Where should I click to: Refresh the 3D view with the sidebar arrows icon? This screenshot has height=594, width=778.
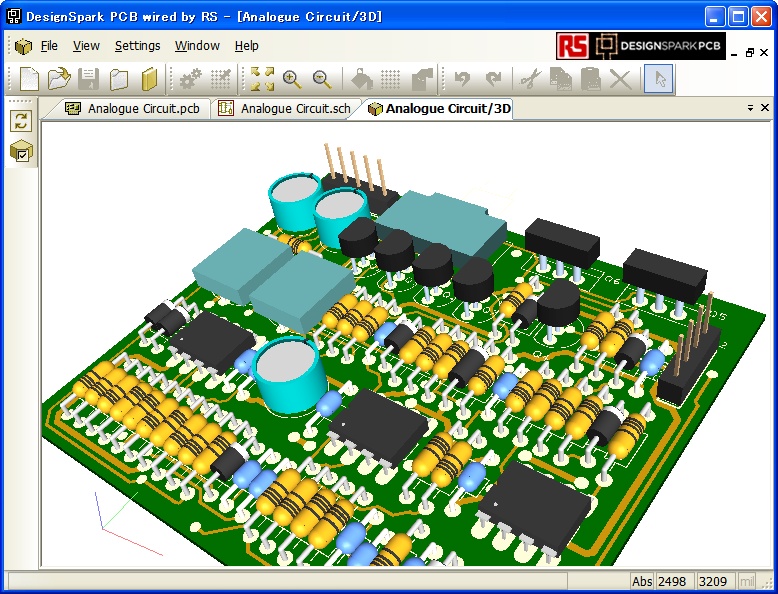(21, 121)
